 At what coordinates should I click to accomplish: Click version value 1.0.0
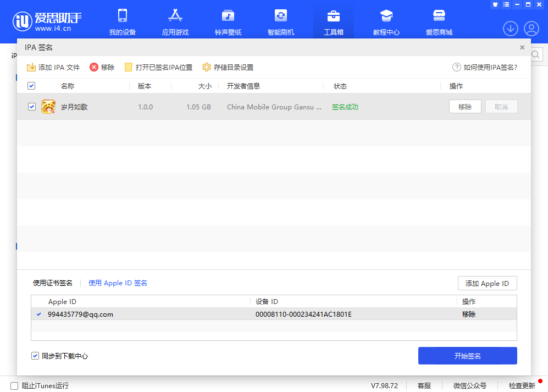146,107
